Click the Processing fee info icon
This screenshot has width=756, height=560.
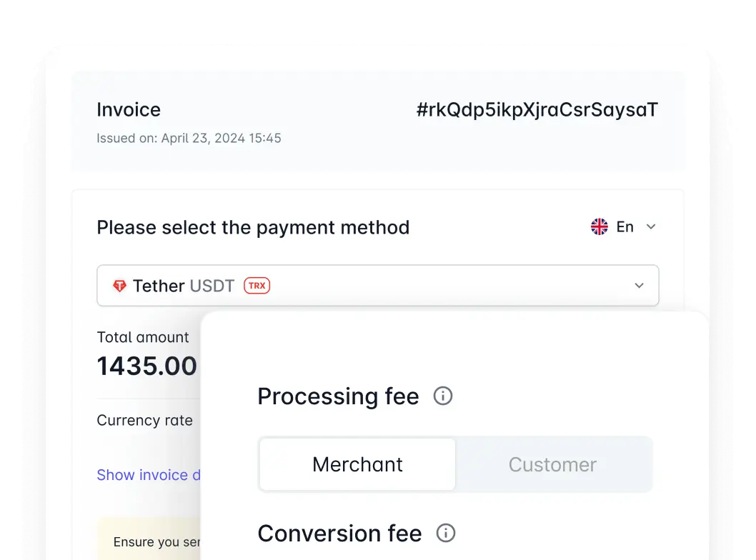442,396
